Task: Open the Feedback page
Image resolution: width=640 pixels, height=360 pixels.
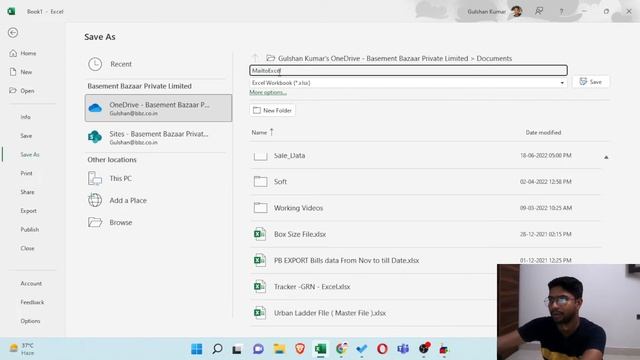Action: point(32,302)
